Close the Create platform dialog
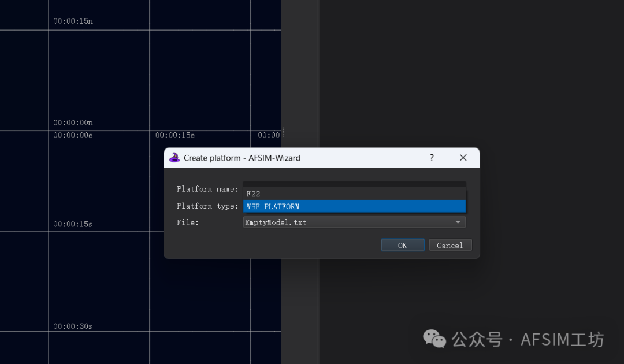 pos(463,158)
